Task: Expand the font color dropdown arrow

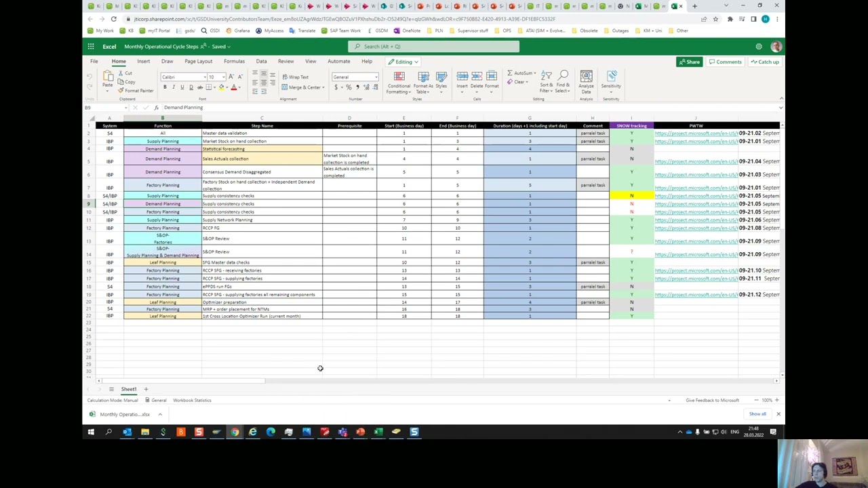Action: click(239, 87)
